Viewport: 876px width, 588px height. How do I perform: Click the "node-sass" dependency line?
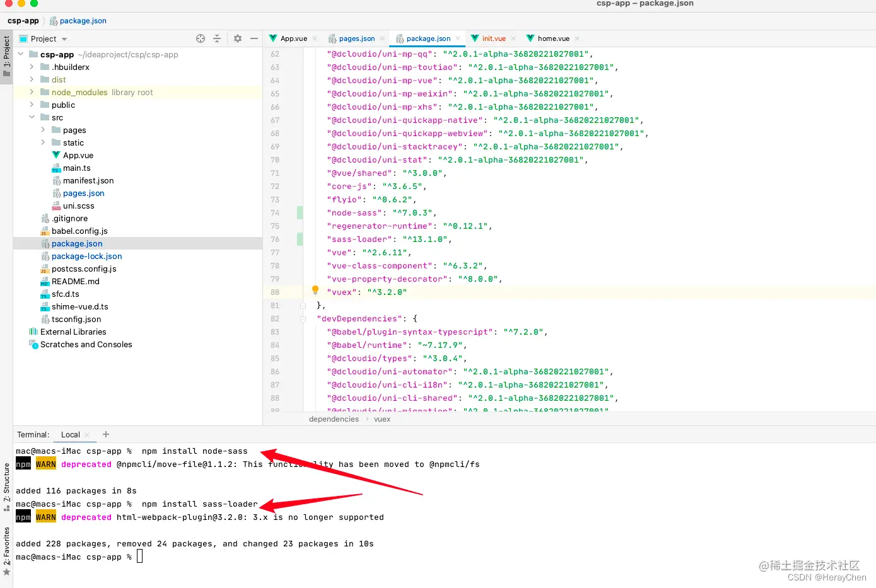[381, 213]
